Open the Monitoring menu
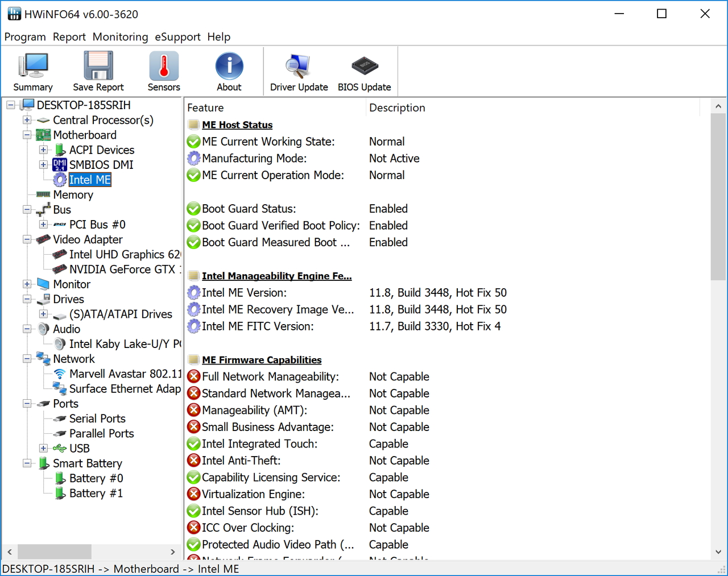The height and width of the screenshot is (576, 728). point(121,37)
